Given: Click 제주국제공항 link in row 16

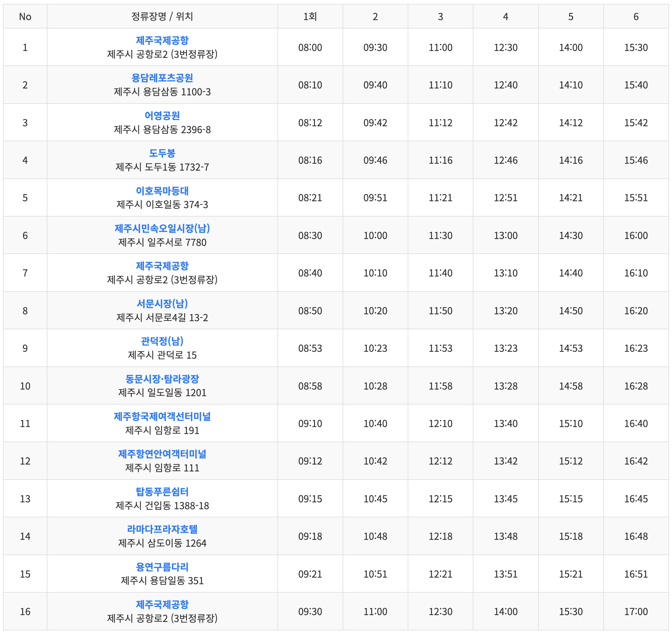Looking at the screenshot, I should coord(162,605).
